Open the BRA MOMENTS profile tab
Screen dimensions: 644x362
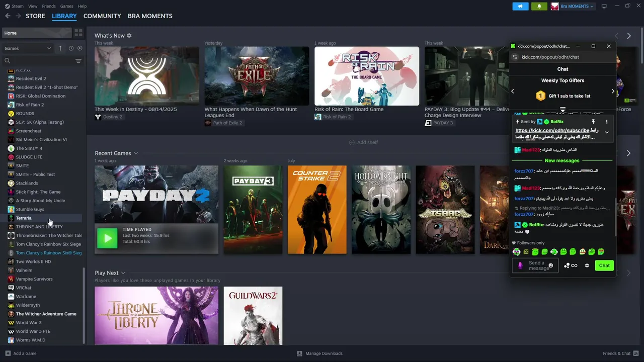coord(150,16)
